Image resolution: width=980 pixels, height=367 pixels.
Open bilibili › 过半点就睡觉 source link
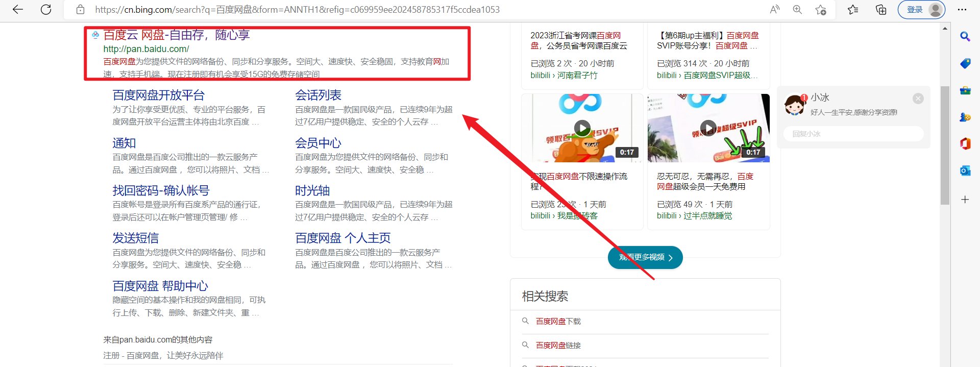point(694,215)
